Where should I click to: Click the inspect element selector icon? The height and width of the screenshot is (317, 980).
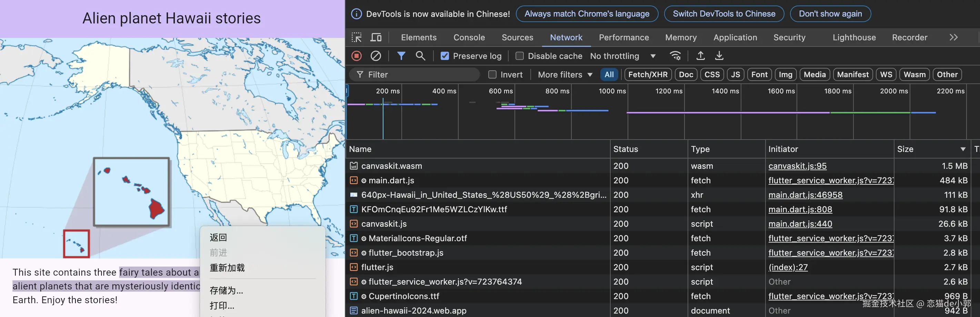(357, 37)
